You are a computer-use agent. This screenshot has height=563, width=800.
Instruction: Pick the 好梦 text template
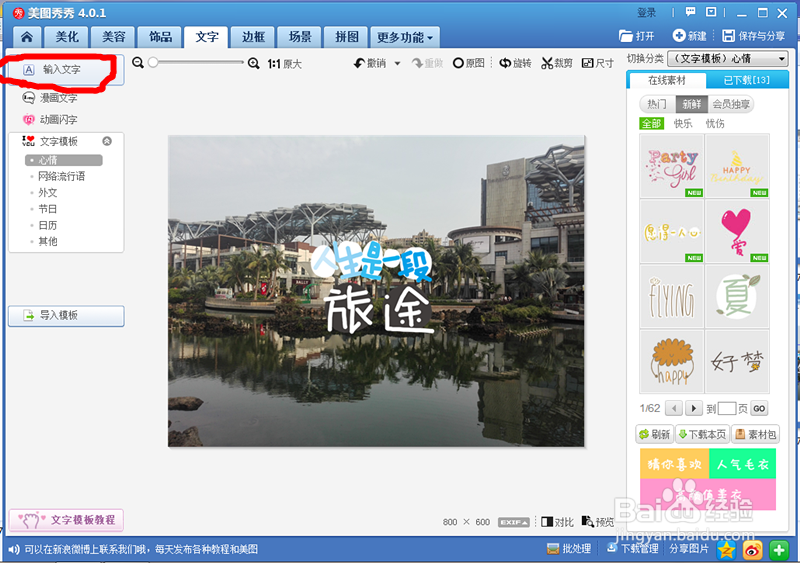pyautogui.click(x=737, y=361)
